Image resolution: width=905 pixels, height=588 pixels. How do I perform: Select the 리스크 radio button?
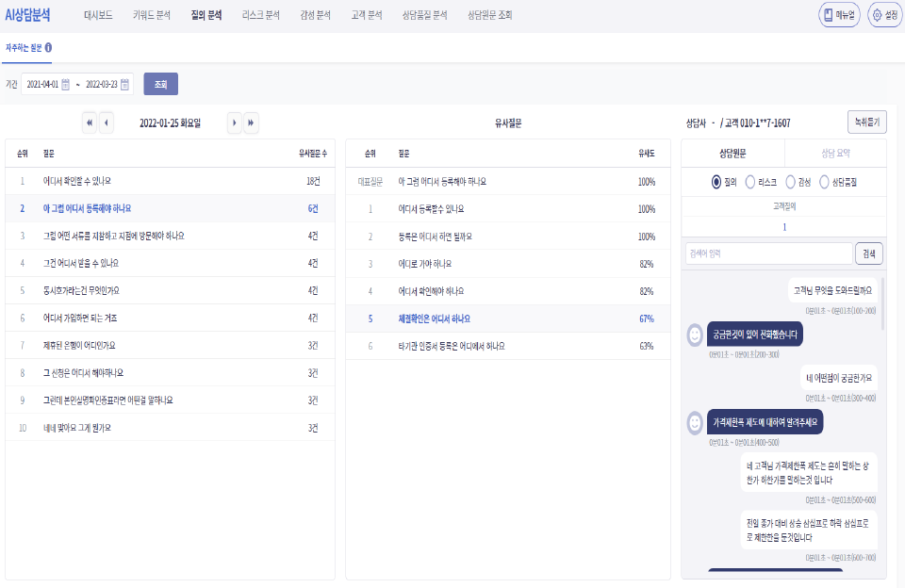click(750, 183)
